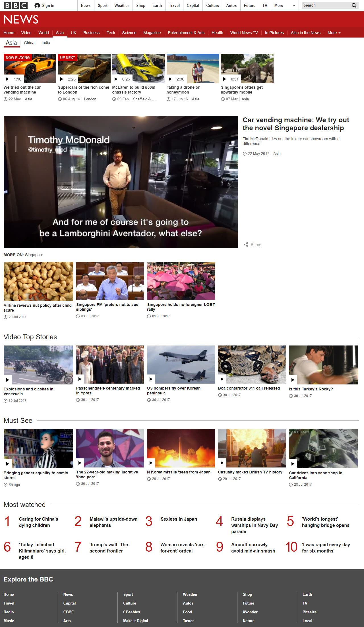Viewport: 364px width, 627px height.
Task: Click Make It Digital footer link
Action: pyautogui.click(x=136, y=621)
